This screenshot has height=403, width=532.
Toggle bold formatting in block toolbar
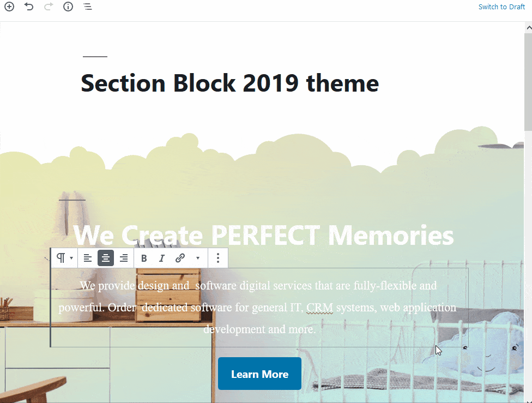coord(144,258)
